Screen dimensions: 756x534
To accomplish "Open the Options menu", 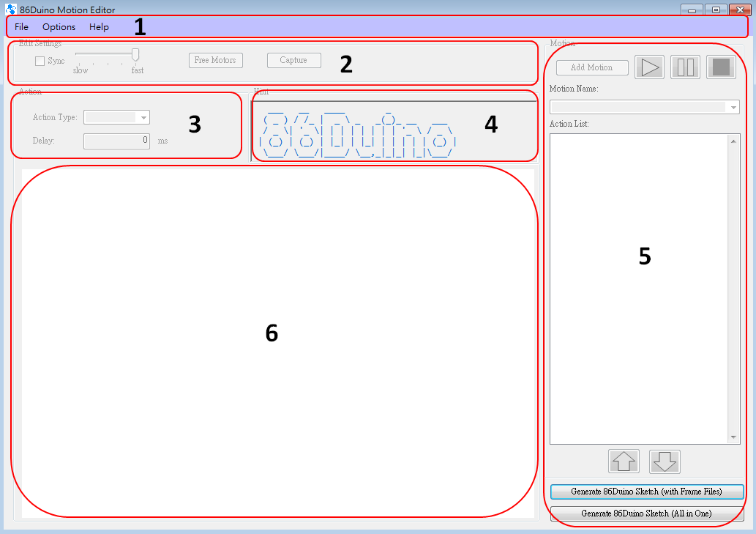I will coord(59,27).
